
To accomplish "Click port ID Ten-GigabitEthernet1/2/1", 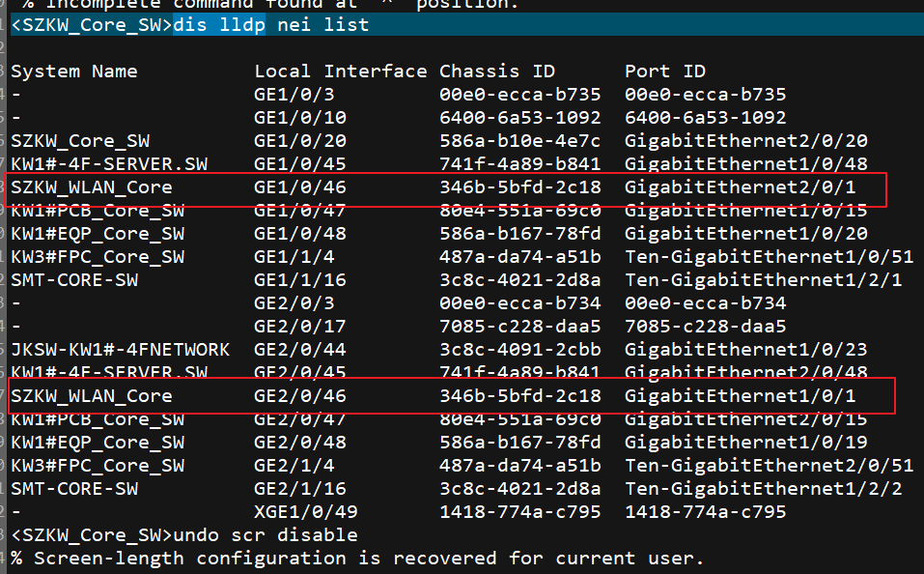I will coord(763,280).
